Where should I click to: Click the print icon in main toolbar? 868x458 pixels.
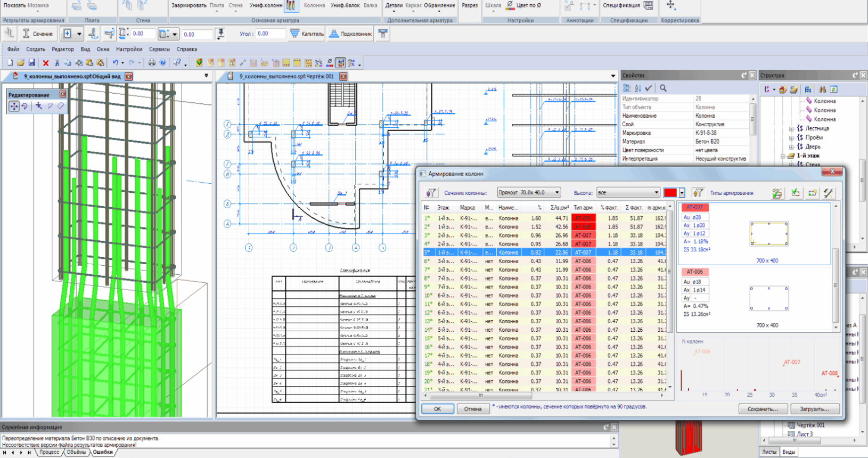tap(152, 63)
